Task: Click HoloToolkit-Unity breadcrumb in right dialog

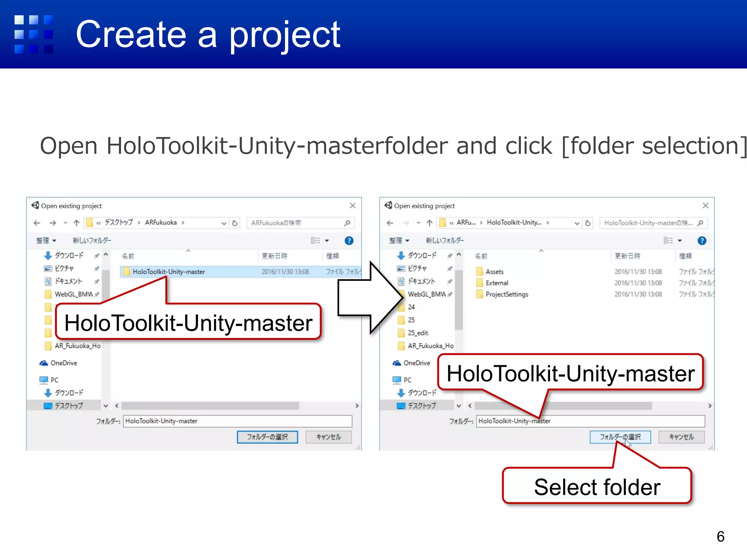Action: click(514, 222)
